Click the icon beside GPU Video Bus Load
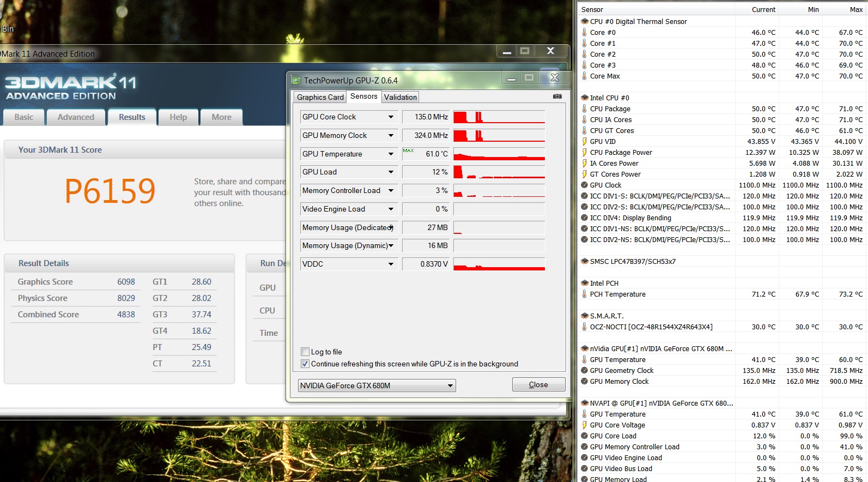Viewport: 868px width, 482px height. (585, 468)
